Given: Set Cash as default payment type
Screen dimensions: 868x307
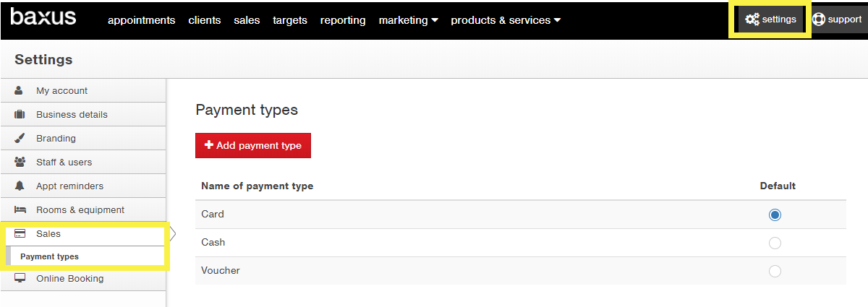Looking at the screenshot, I should 775,243.
